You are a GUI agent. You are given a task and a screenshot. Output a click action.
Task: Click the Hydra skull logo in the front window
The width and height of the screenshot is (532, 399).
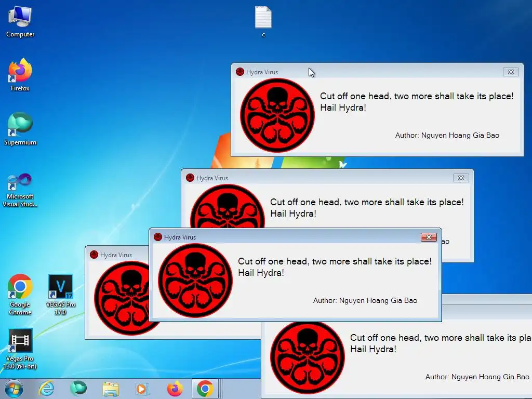coord(195,281)
